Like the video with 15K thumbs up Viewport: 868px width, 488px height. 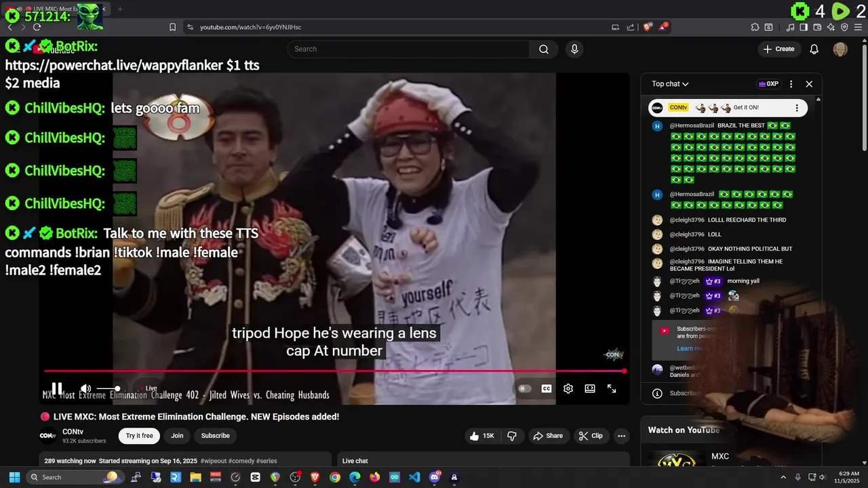click(x=481, y=436)
